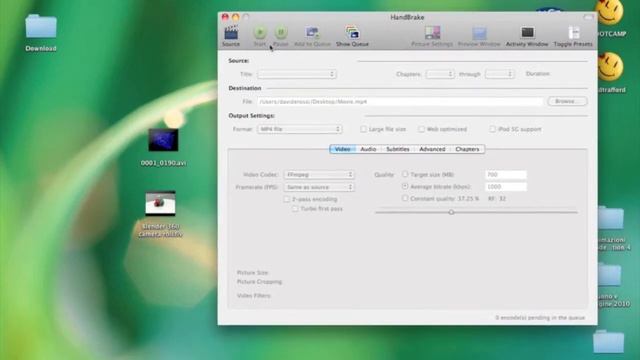Open the Framerate (FPS) dropdown
The height and width of the screenshot is (360, 640).
pyautogui.click(x=319, y=187)
